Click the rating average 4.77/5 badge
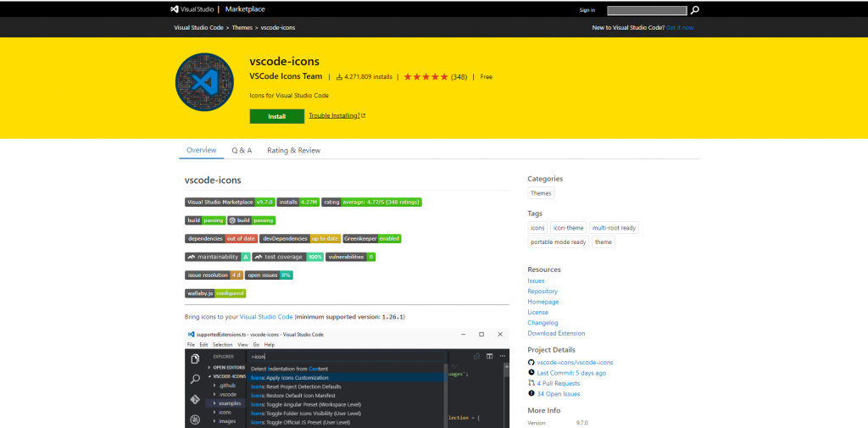This screenshot has width=868, height=428. pos(371,202)
